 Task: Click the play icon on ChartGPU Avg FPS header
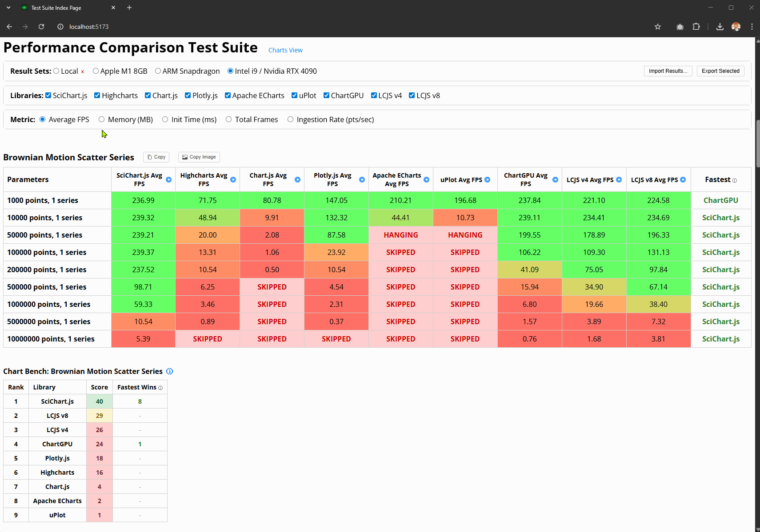click(556, 180)
